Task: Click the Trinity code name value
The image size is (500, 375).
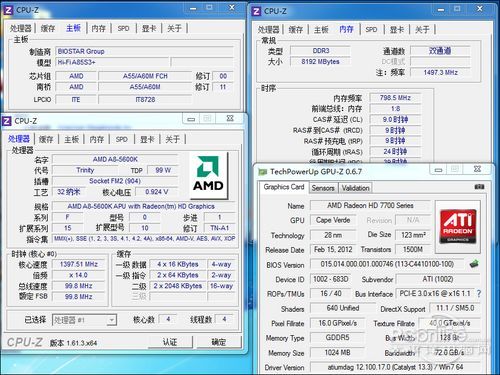Action: tap(85, 170)
